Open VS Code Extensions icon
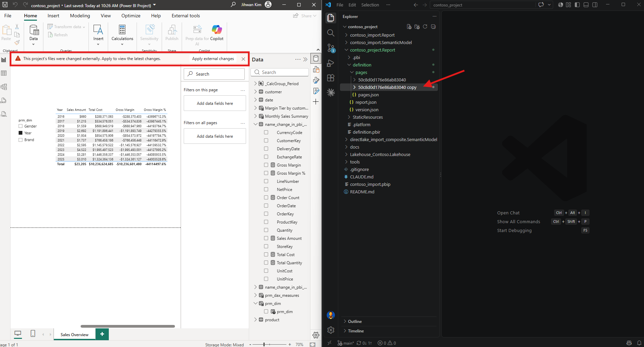This screenshot has height=347, width=644. (x=331, y=78)
